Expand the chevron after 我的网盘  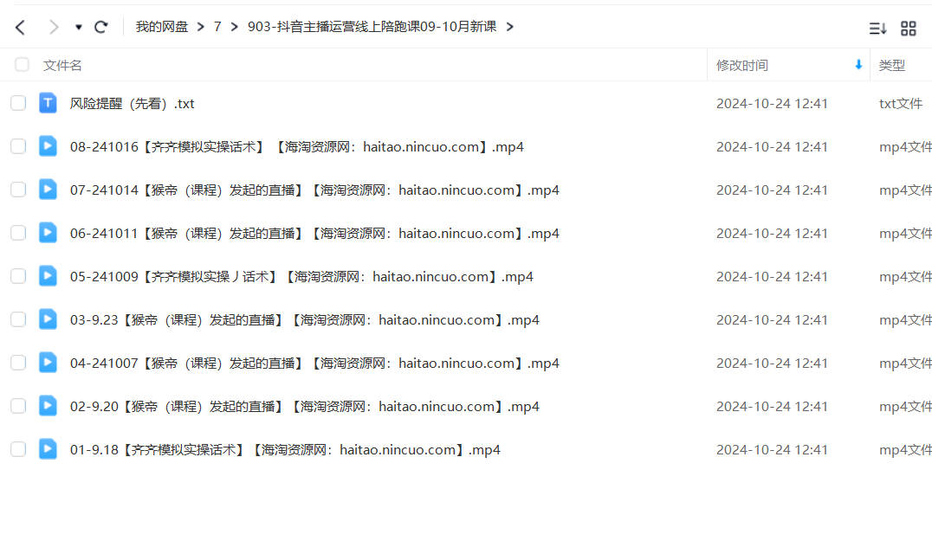pyautogui.click(x=201, y=27)
